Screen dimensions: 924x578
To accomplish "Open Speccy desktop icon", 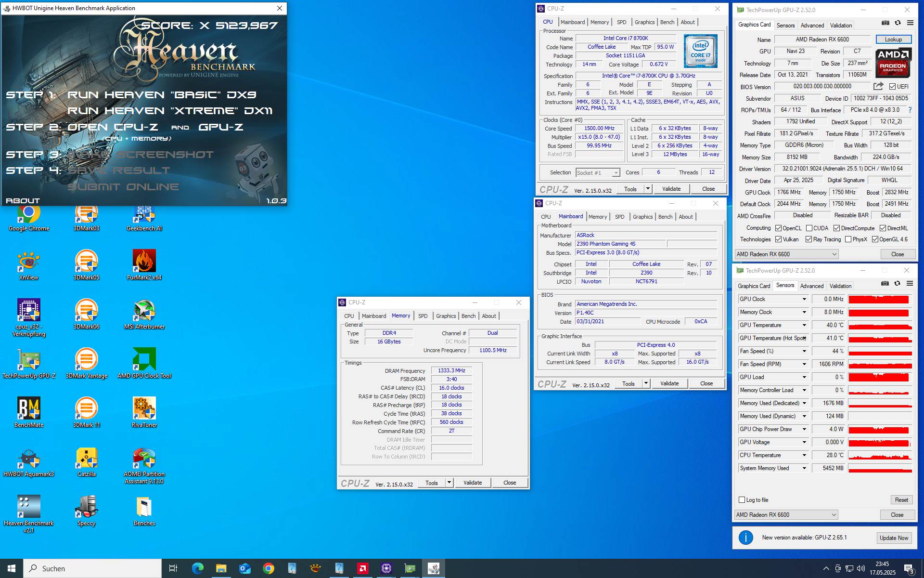I will coord(87,511).
